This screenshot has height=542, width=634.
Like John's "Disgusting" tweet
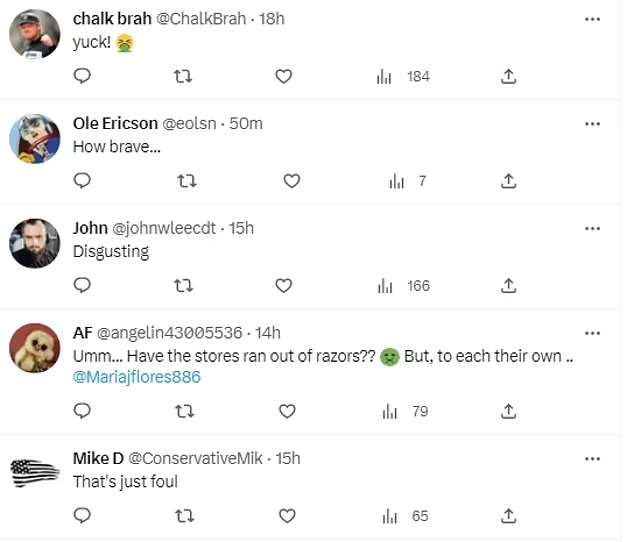(283, 286)
